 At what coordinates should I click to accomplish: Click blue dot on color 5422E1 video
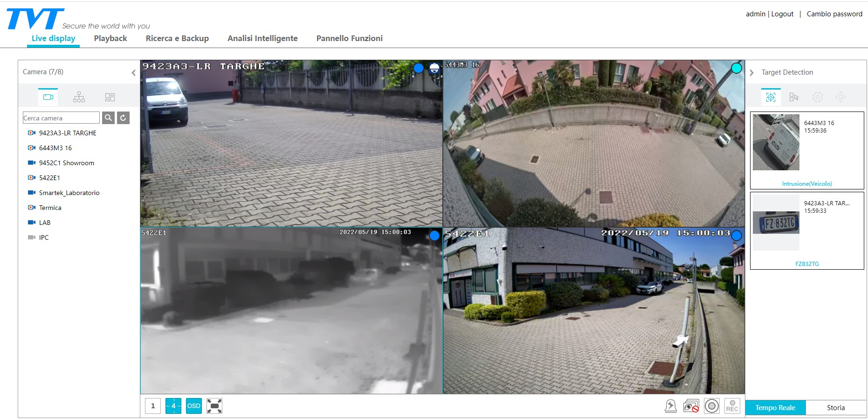(x=737, y=236)
